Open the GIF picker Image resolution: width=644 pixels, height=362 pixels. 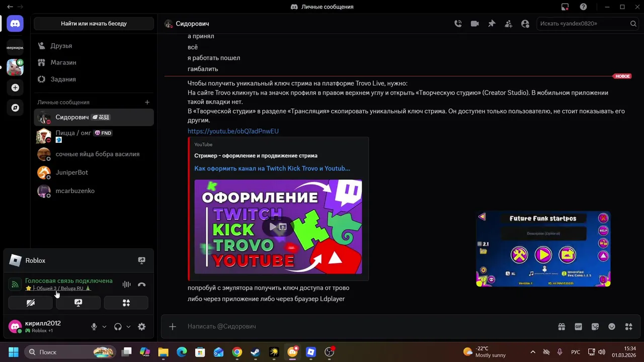coord(579,326)
